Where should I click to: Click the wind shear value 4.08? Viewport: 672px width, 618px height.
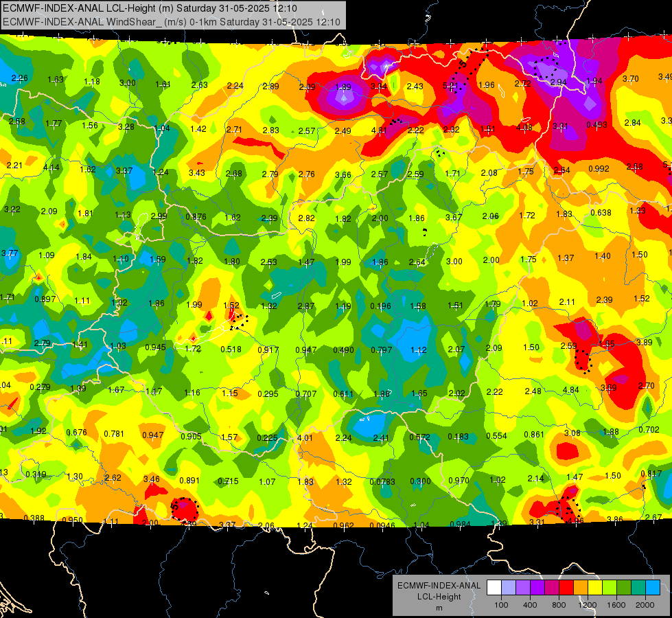pyautogui.click(x=524, y=127)
